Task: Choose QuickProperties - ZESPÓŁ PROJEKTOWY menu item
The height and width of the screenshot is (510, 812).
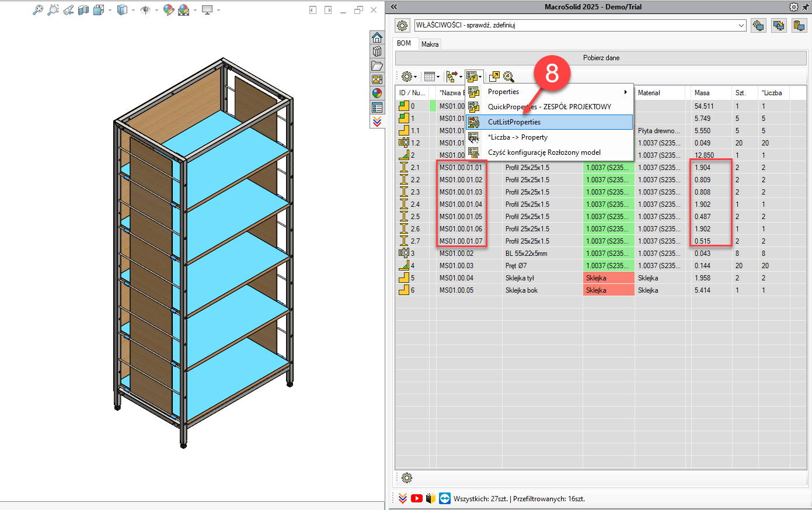Action: 549,107
